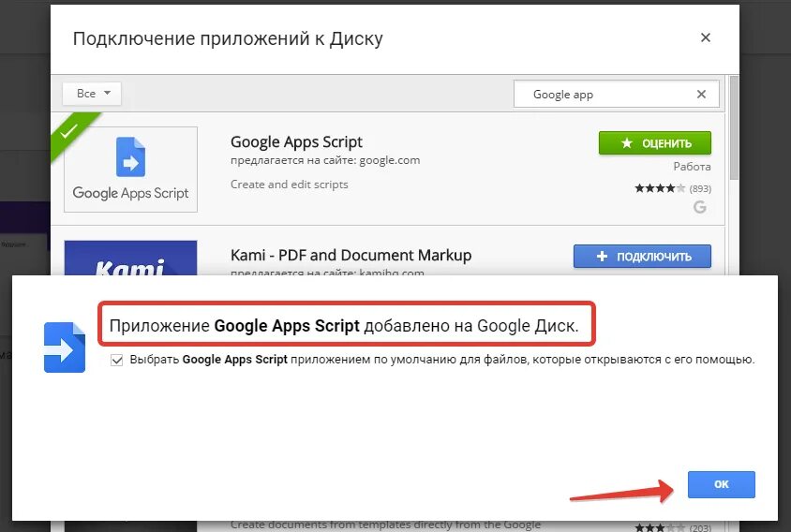Image resolution: width=791 pixels, height=532 pixels.
Task: Click the app list vertical scrollbar
Action: 734,127
